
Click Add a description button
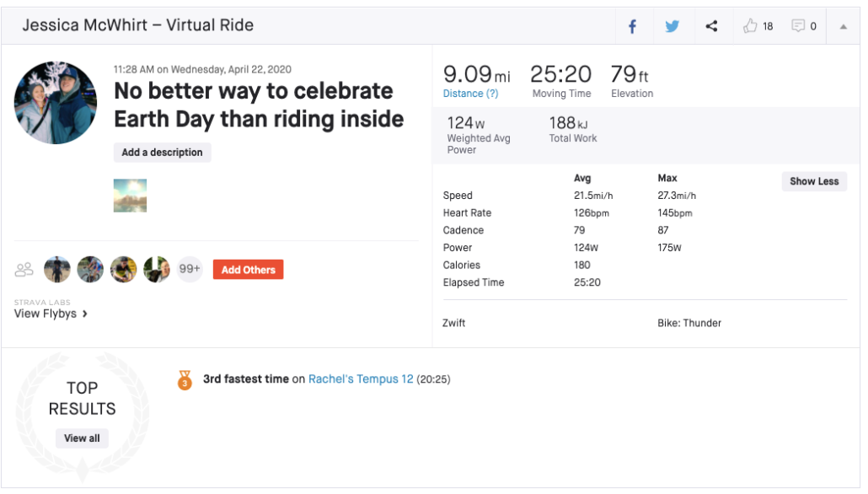click(162, 153)
